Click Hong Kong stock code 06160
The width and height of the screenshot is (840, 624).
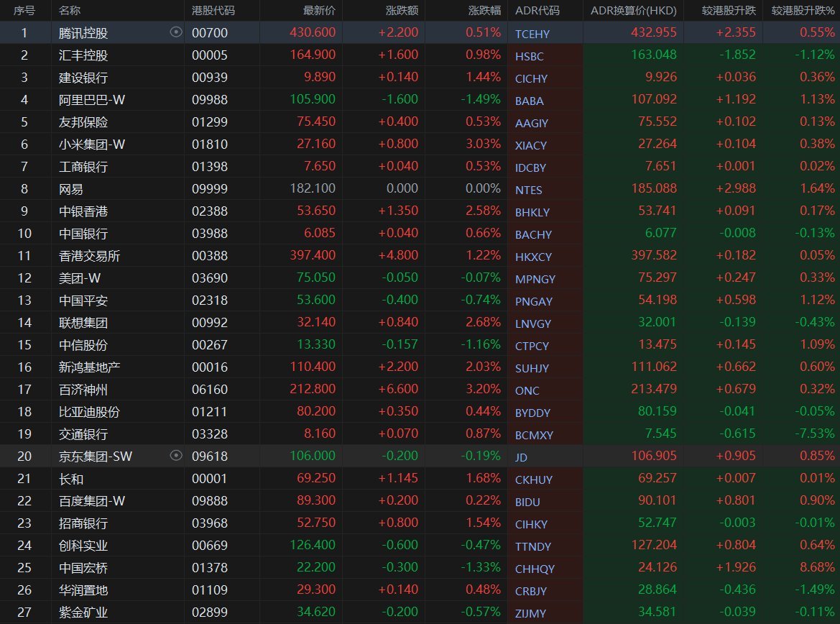[x=210, y=389]
